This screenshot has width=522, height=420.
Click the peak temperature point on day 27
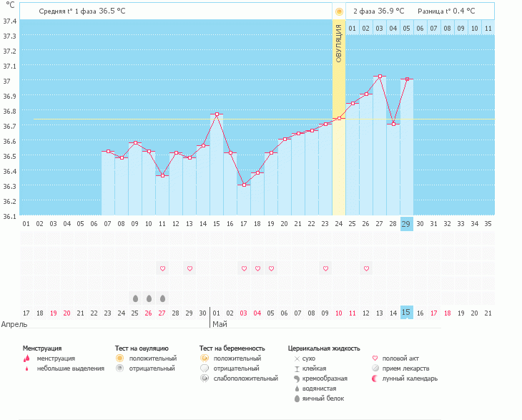pyautogui.click(x=380, y=76)
